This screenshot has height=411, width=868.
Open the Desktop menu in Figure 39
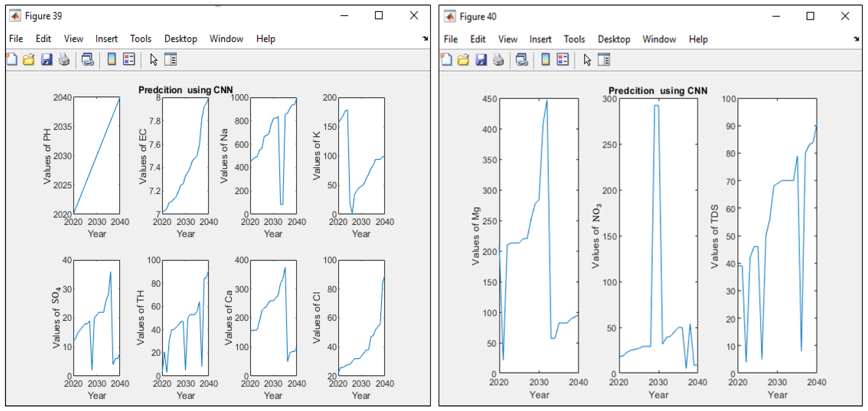[x=181, y=39]
